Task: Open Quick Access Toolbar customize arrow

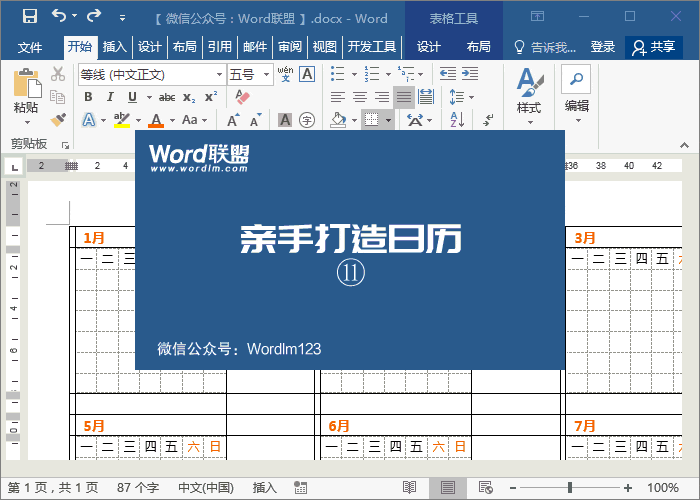Action: click(122, 18)
